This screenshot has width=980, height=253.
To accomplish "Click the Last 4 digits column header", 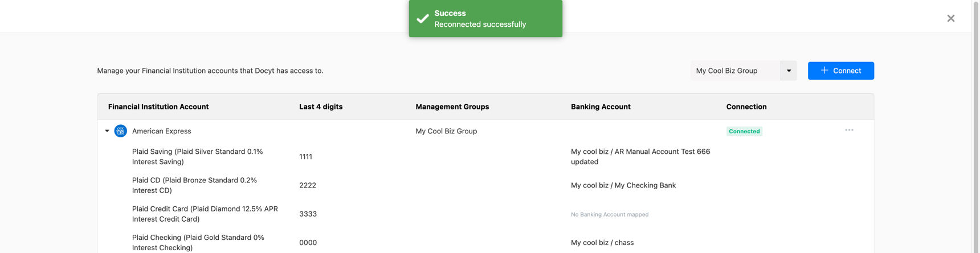I will [321, 107].
